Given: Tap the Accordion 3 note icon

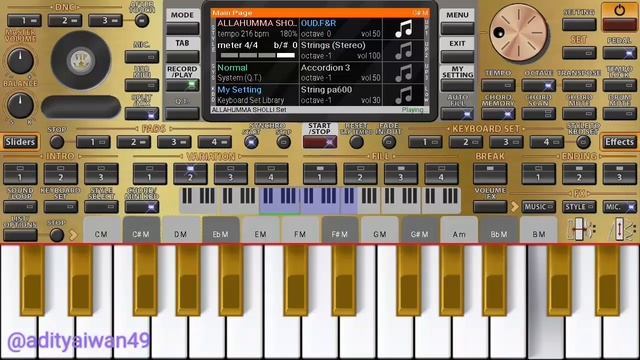Looking at the screenshot, I should click(403, 73).
